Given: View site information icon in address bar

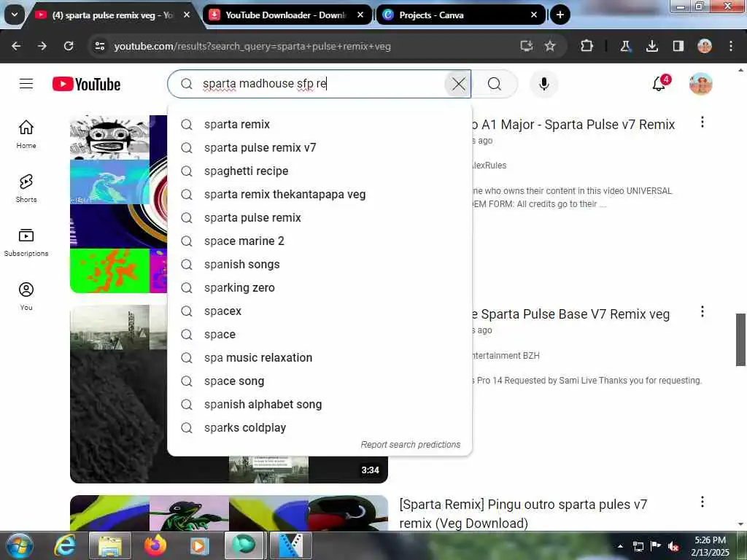Looking at the screenshot, I should [99, 46].
